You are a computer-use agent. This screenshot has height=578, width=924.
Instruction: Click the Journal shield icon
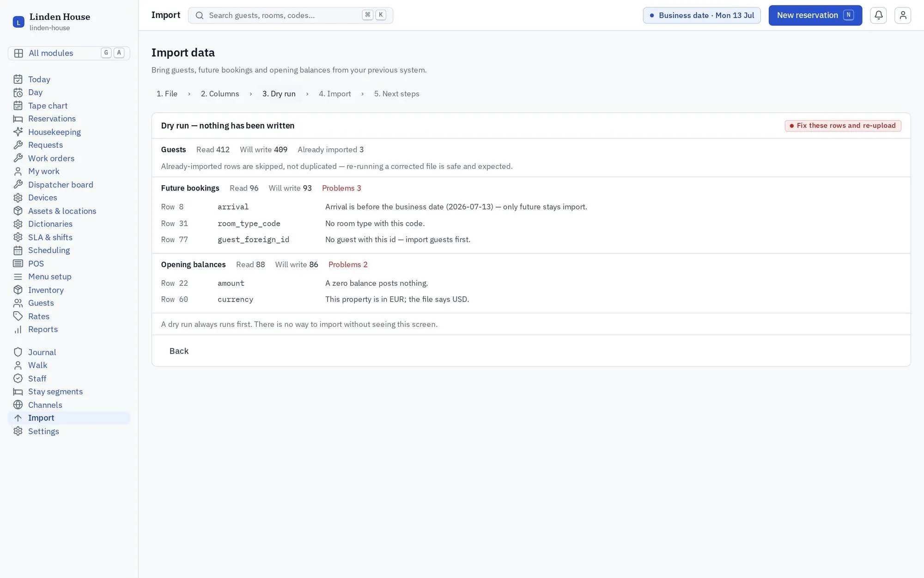point(18,352)
